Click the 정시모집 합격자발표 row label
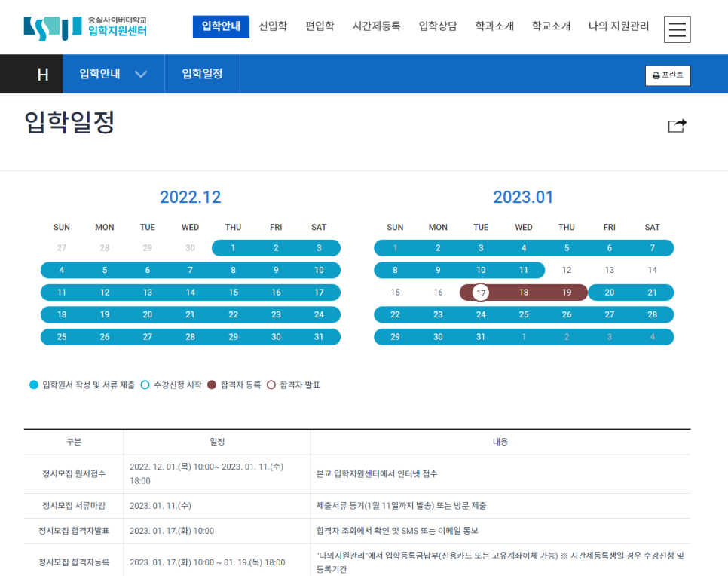 coord(74,531)
